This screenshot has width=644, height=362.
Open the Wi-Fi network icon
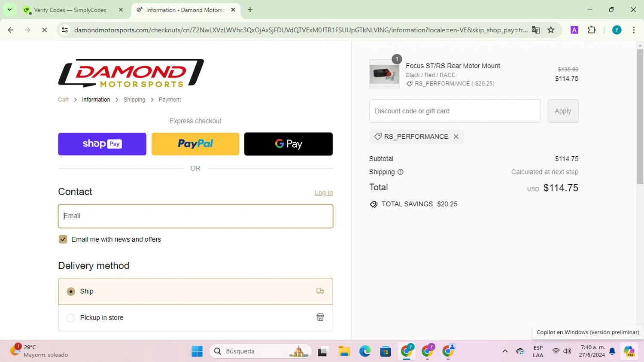pos(556,351)
